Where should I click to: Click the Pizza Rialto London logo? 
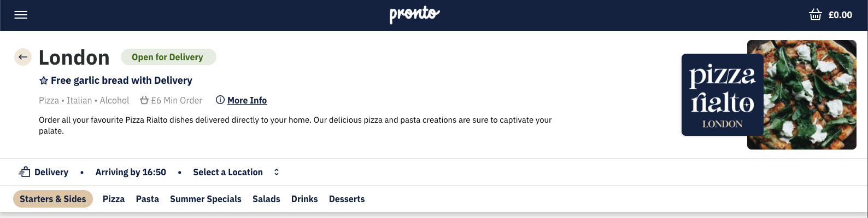click(723, 95)
